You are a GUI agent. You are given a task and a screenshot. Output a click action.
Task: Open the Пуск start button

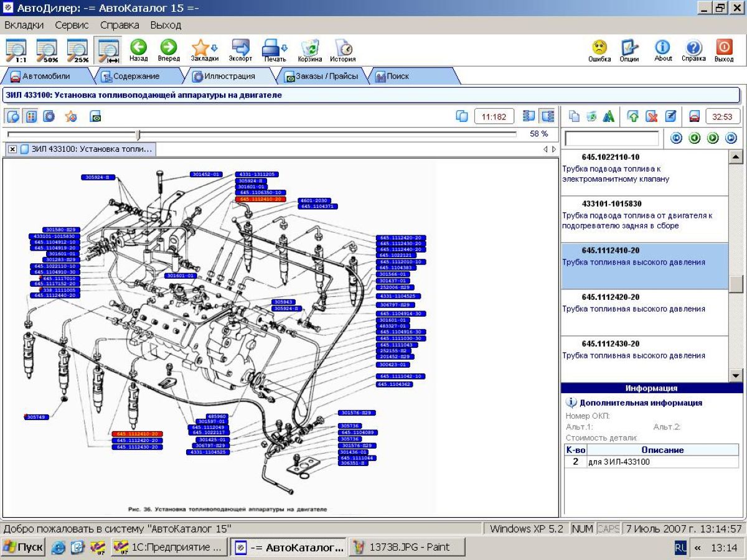coord(23,548)
